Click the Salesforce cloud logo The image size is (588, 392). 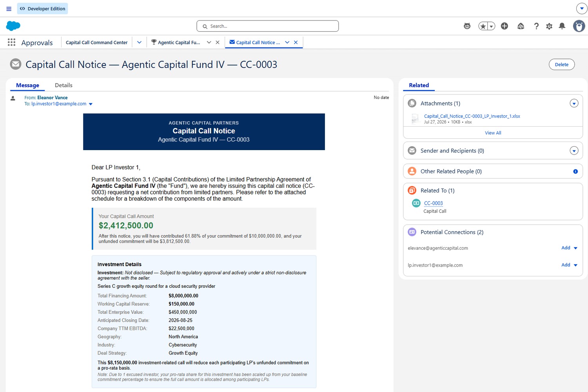click(13, 26)
